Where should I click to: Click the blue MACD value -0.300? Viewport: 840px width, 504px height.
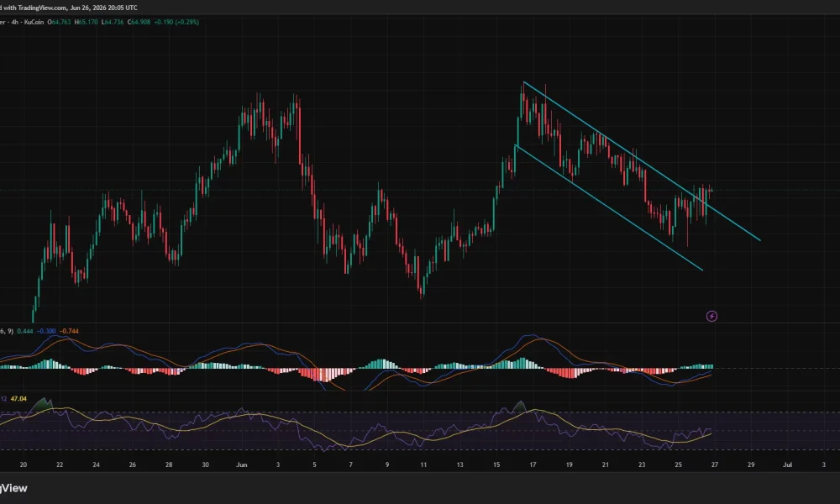click(46, 331)
